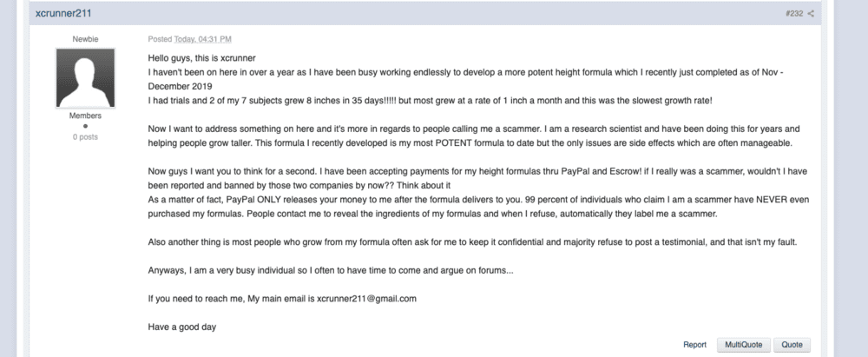
Task: Click the 0 posts count
Action: point(85,137)
